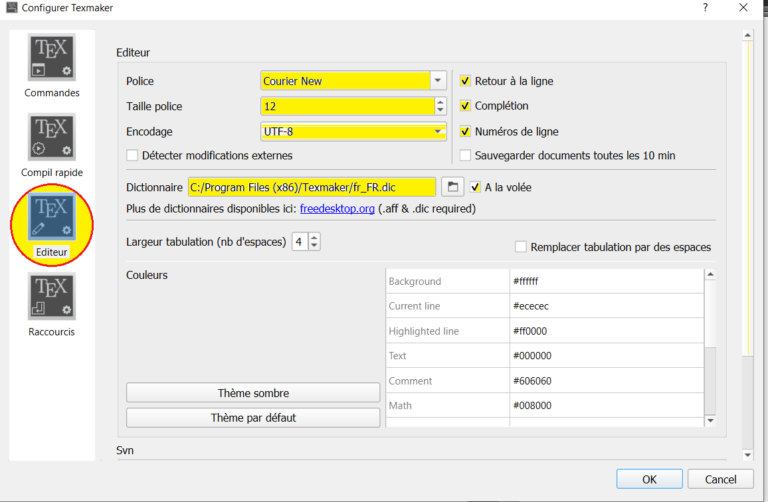Screen dimensions: 768x502
Task: Toggle Numéros de ligne checkbox
Action: [x=465, y=131]
